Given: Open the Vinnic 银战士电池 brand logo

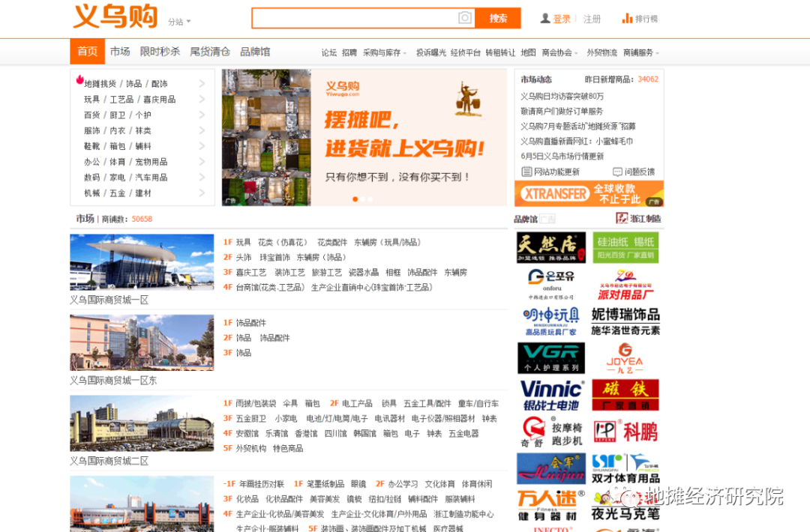Looking at the screenshot, I should point(551,396).
